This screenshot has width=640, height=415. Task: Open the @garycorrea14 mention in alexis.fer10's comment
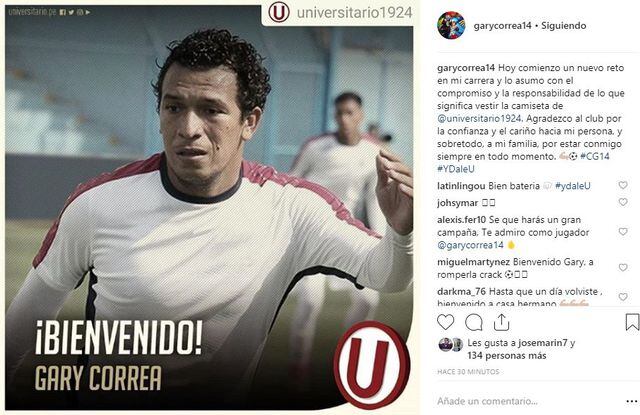[x=470, y=245]
